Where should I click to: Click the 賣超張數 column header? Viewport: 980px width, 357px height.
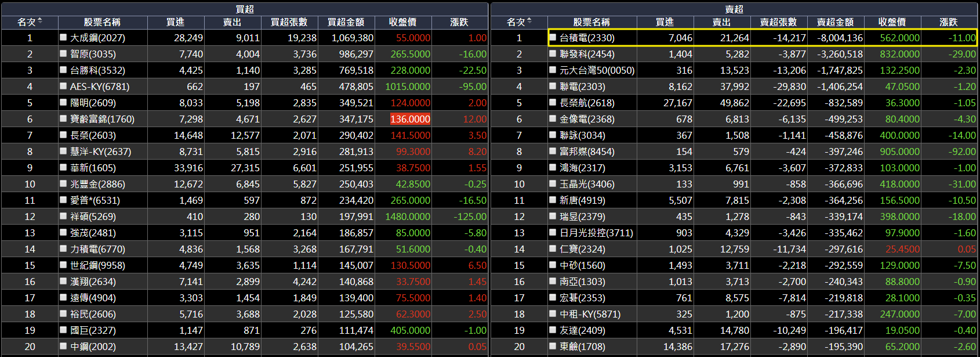(x=779, y=22)
